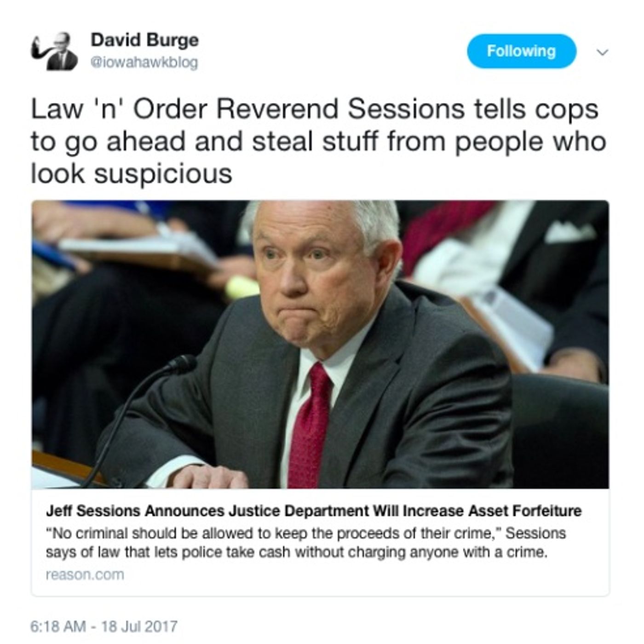Open the David Burge display name
This screenshot has height=644, width=644.
pyautogui.click(x=144, y=40)
